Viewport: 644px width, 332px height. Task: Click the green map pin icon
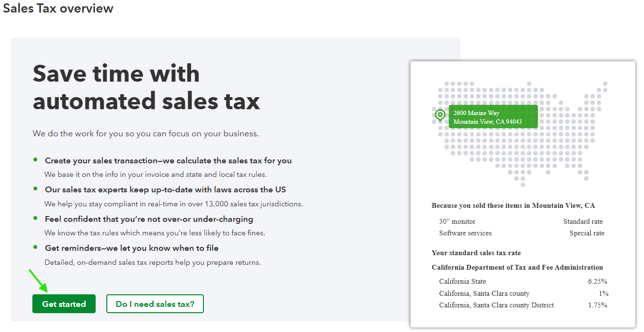coord(440,115)
